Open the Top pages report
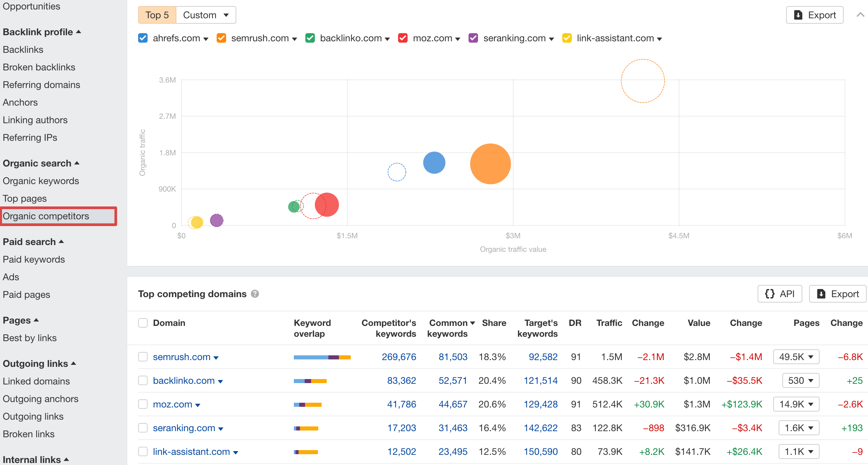Image resolution: width=868 pixels, height=465 pixels. click(25, 198)
